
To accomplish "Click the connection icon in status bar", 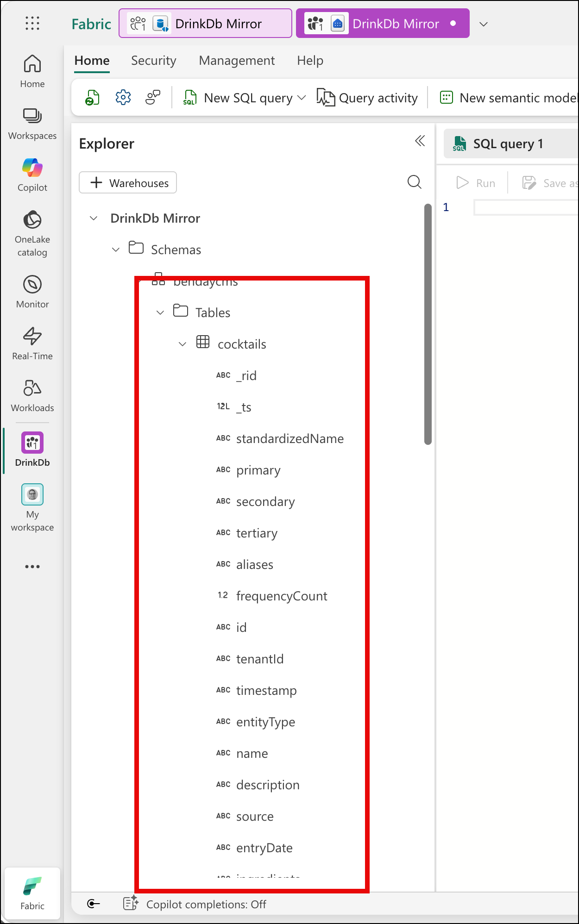I will pyautogui.click(x=94, y=904).
